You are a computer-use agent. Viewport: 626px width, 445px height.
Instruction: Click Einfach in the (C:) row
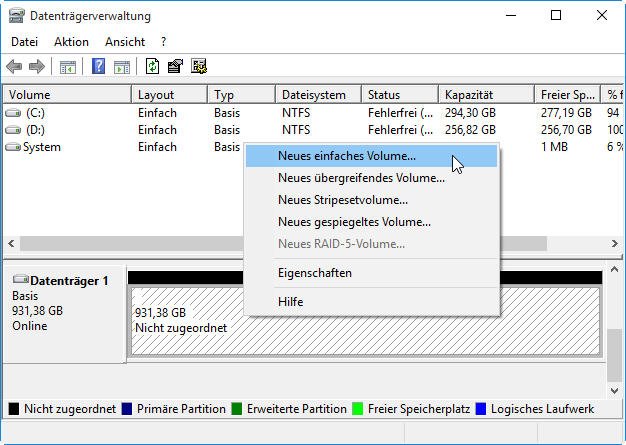tap(157, 113)
